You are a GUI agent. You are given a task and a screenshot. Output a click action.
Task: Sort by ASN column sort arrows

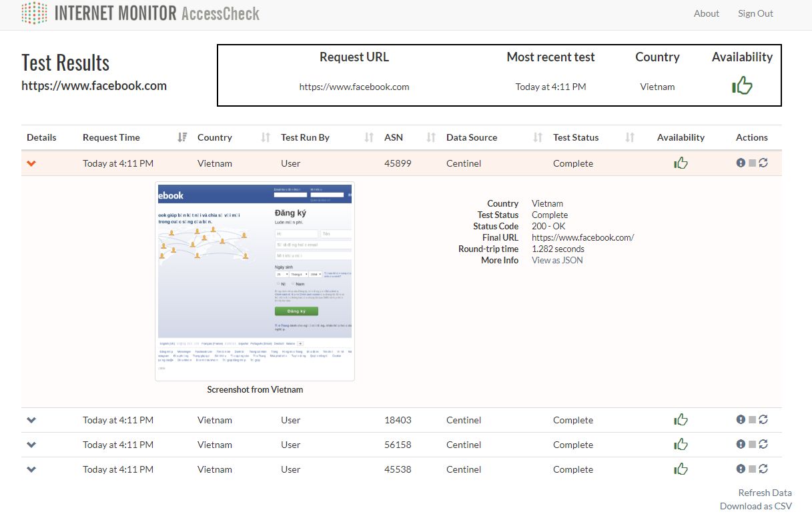(431, 137)
